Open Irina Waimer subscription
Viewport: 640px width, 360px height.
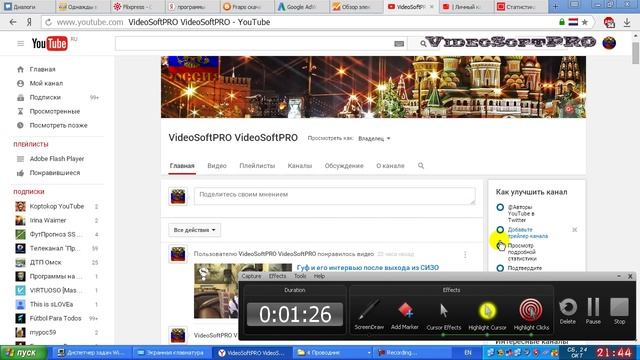[x=48, y=220]
